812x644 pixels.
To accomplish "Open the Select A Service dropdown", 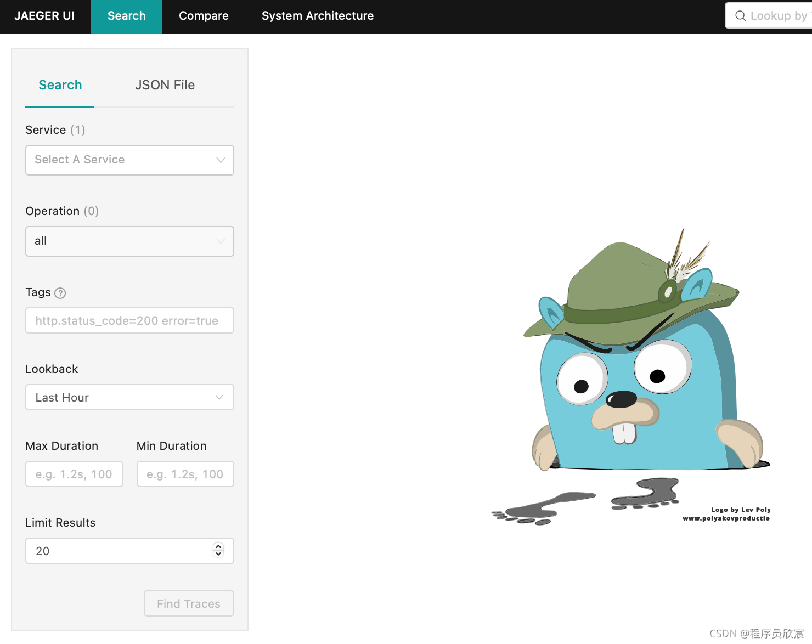I will [x=129, y=160].
